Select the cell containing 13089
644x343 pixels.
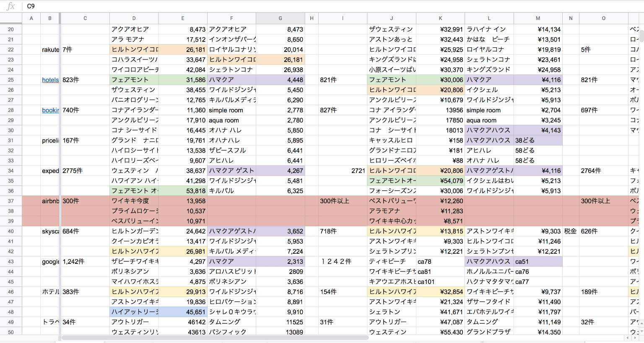point(280,332)
